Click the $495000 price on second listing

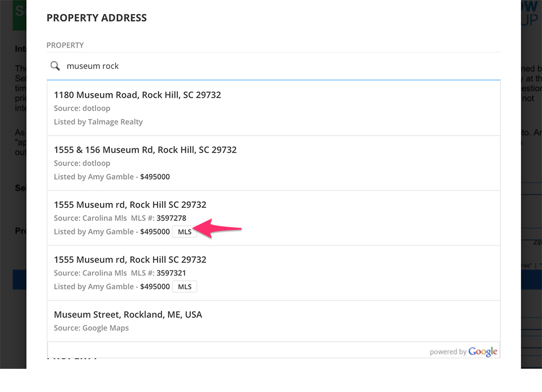coord(155,176)
